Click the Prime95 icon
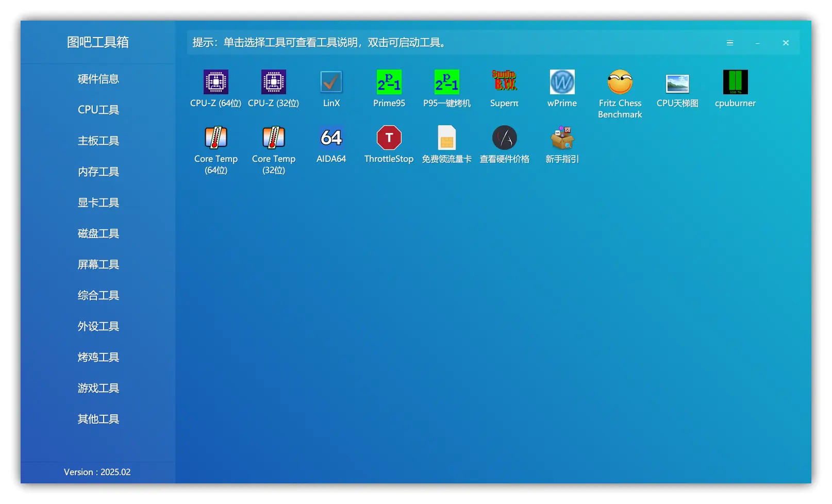Viewport: 832px width, 504px height. tap(389, 82)
